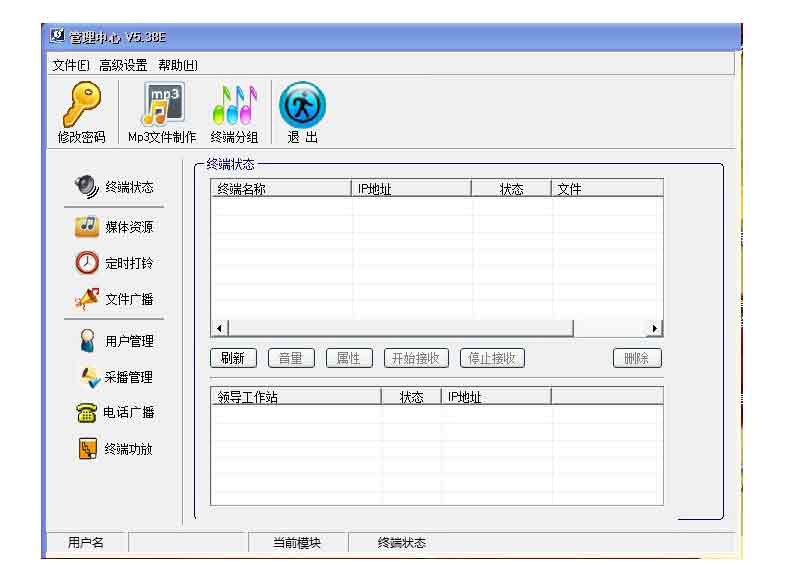The image size is (790, 587).
Task: Open 定时打铃 clock icon
Action: [x=87, y=263]
